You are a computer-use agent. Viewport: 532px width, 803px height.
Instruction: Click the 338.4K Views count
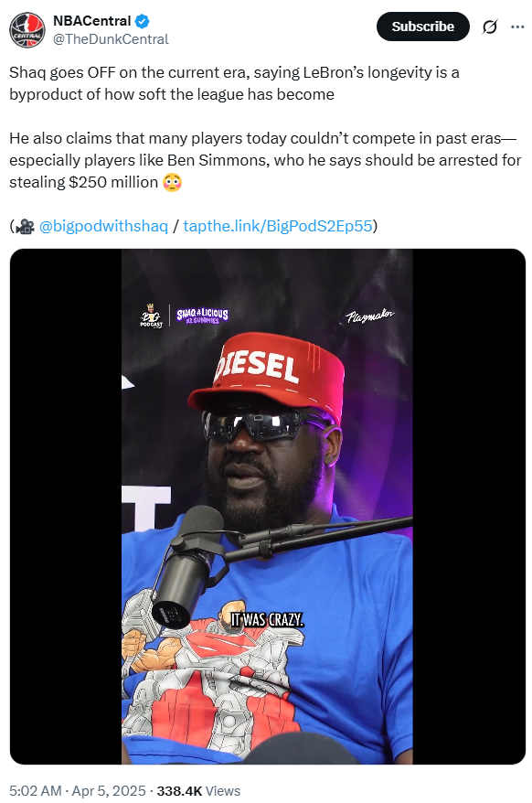[x=198, y=791]
